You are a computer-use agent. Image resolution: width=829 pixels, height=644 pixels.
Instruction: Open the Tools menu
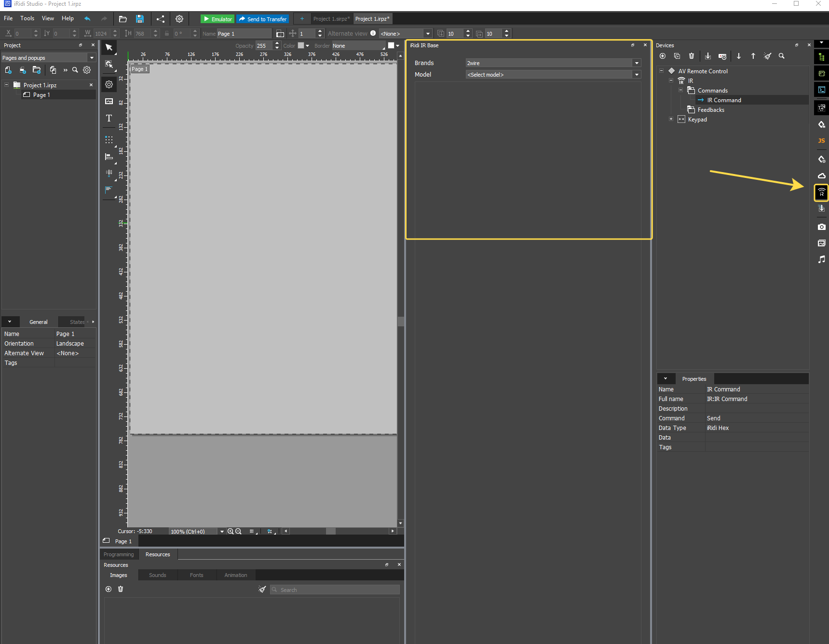click(x=27, y=18)
